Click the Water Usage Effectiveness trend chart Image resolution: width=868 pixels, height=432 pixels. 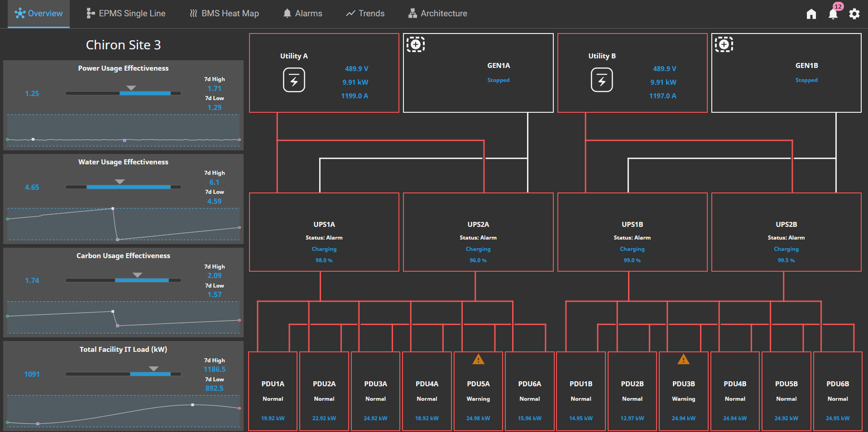coord(123,224)
